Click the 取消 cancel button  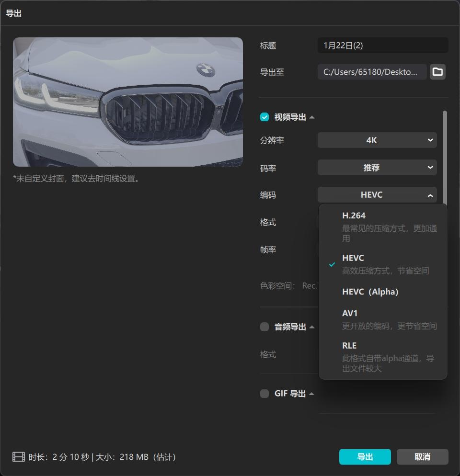423,457
